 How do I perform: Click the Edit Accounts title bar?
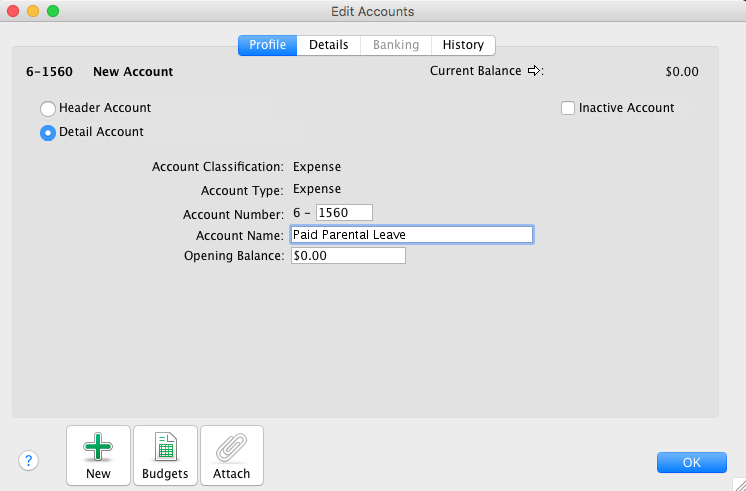coord(372,11)
